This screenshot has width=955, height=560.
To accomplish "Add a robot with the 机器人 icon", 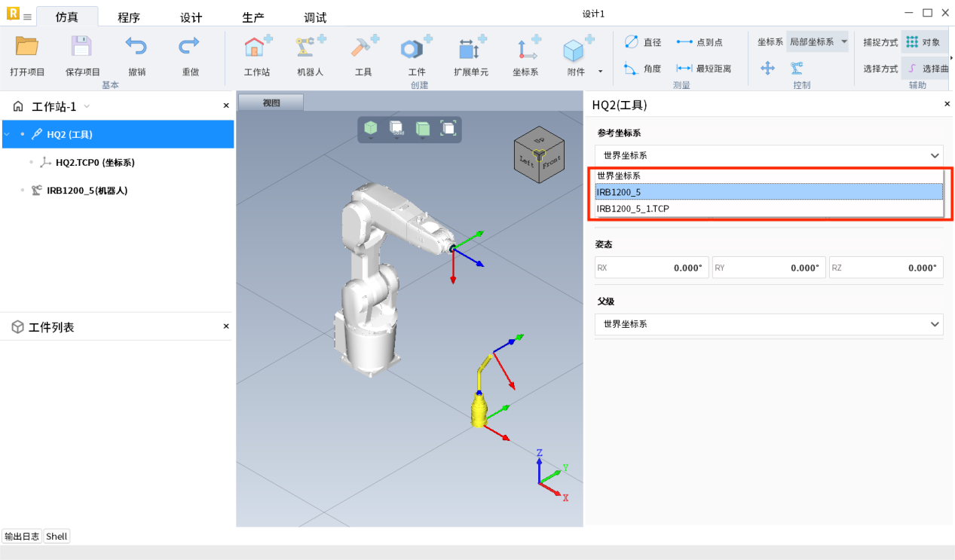I will tap(309, 49).
